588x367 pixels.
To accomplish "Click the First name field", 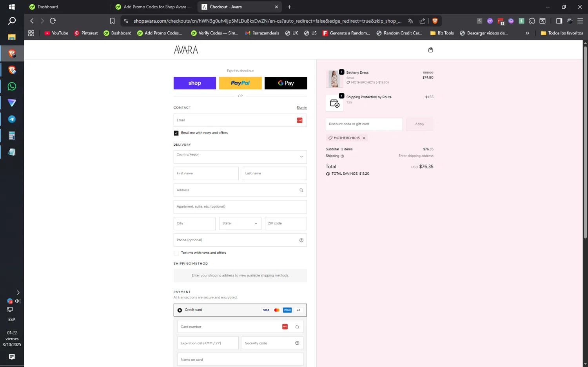I will click(206, 174).
